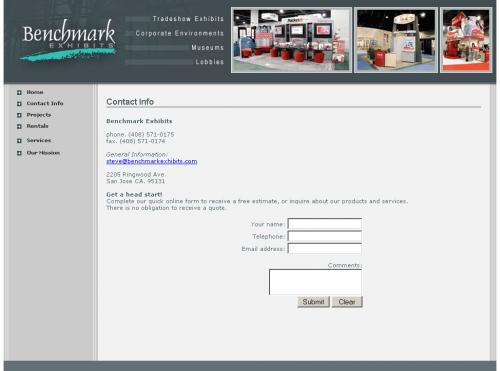This screenshot has height=371, width=500.
Task: Open the first tradeshow booth photo
Action: 291,40
